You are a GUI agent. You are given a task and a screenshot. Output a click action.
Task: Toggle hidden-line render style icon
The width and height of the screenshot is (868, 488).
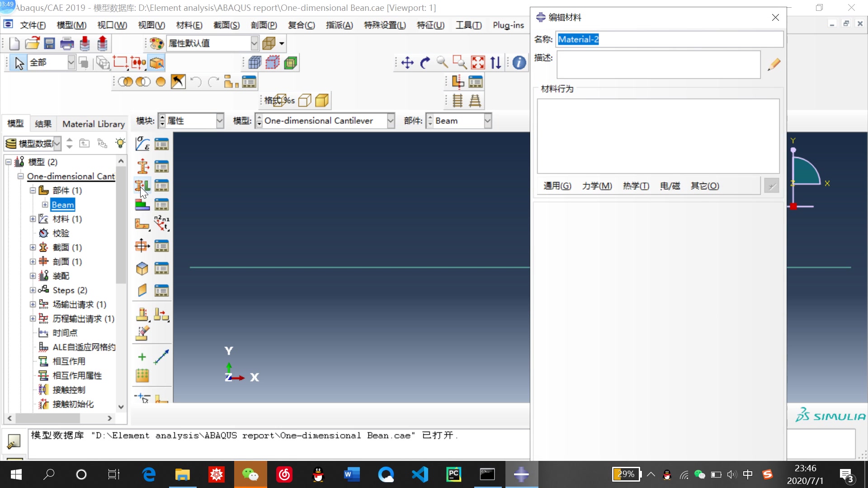point(305,100)
